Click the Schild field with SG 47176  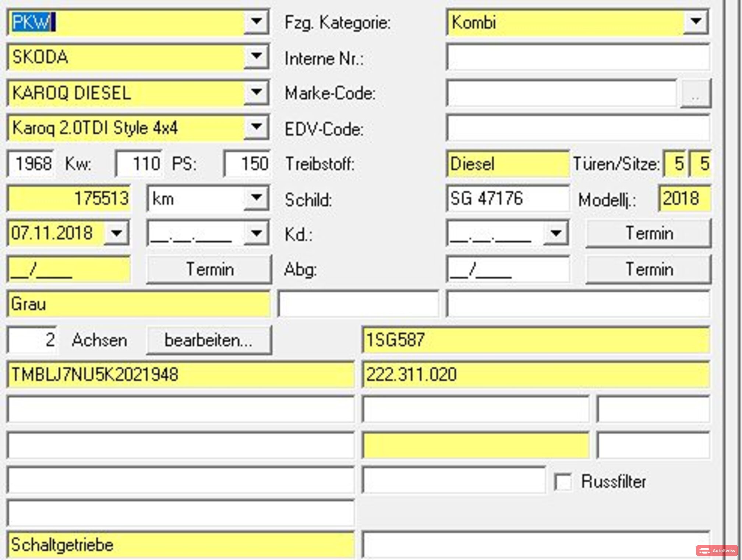click(x=508, y=198)
